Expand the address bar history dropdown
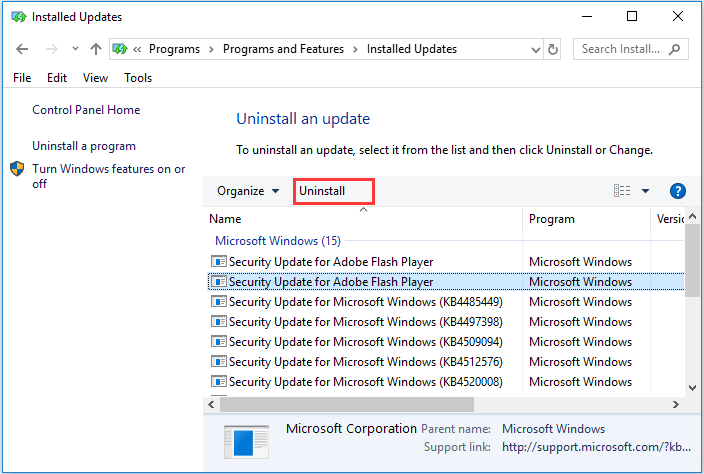This screenshot has height=474, width=704. (x=536, y=49)
